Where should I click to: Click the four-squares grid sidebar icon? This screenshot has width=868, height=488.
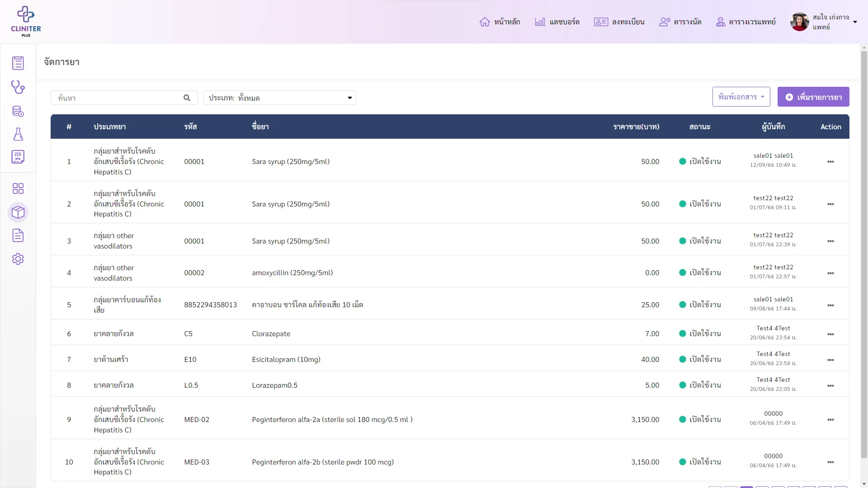tap(18, 188)
